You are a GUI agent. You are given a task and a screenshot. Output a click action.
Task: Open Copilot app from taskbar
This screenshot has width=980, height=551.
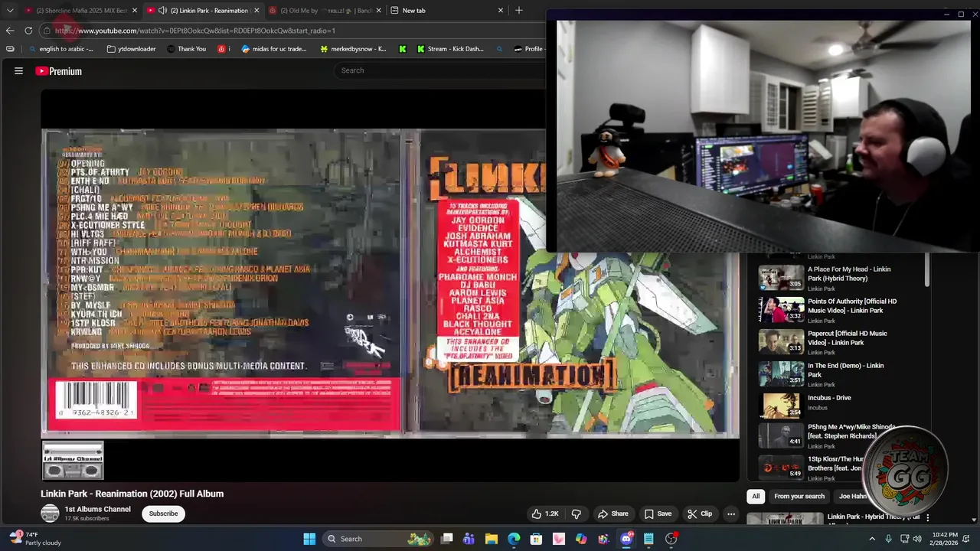(x=581, y=539)
